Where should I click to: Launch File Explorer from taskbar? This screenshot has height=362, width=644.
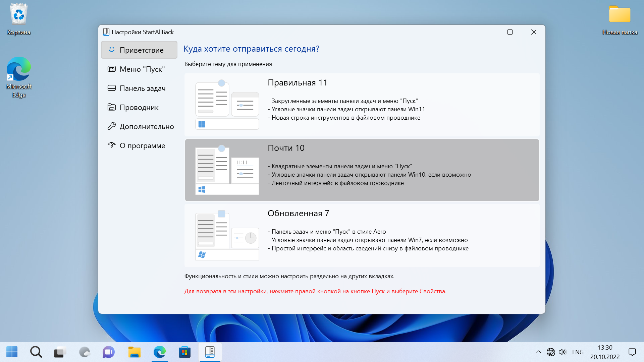coord(135,352)
